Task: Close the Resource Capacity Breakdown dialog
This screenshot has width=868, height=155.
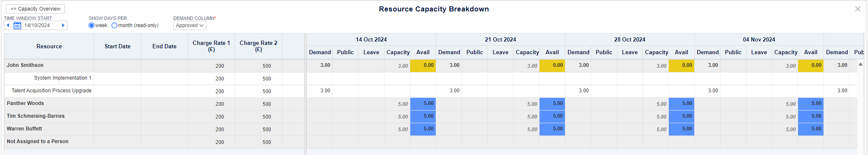Action: coord(857,9)
